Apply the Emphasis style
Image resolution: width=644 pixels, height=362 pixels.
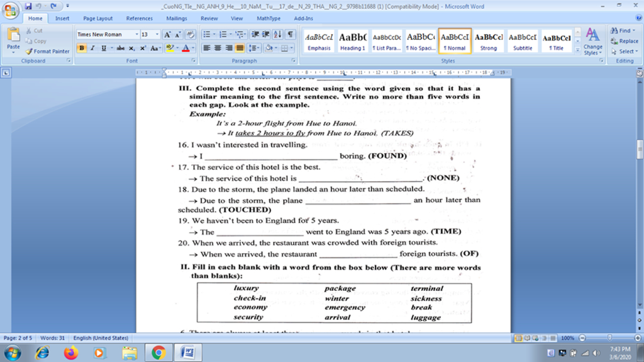point(319,41)
